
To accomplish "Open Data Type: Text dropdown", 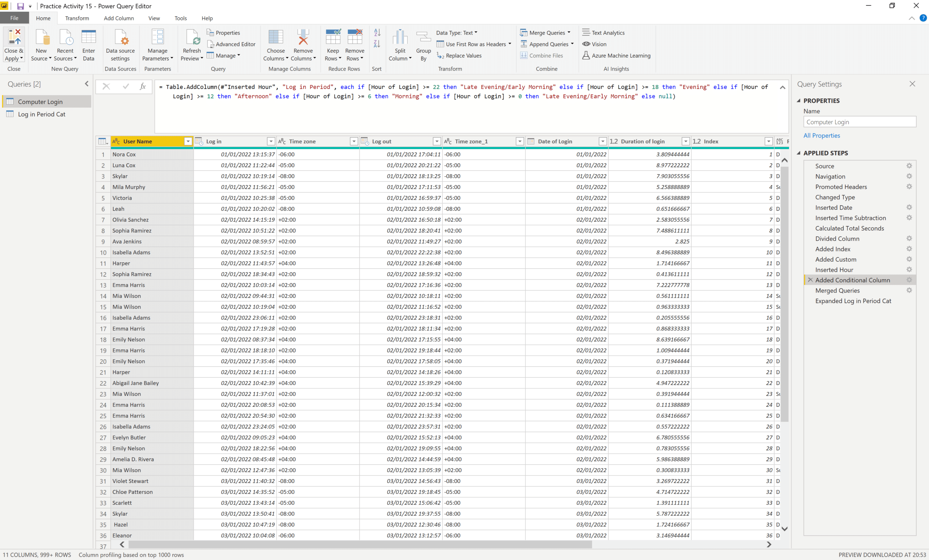I will click(x=457, y=33).
